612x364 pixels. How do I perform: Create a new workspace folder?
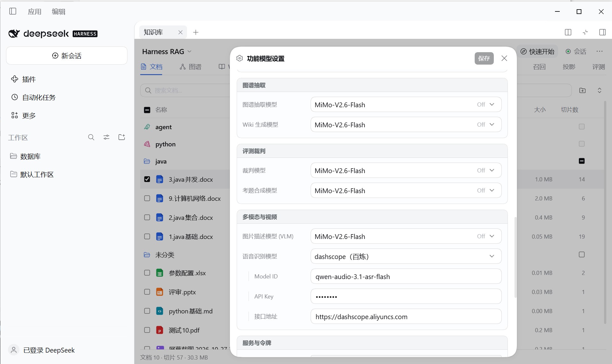pos(122,137)
